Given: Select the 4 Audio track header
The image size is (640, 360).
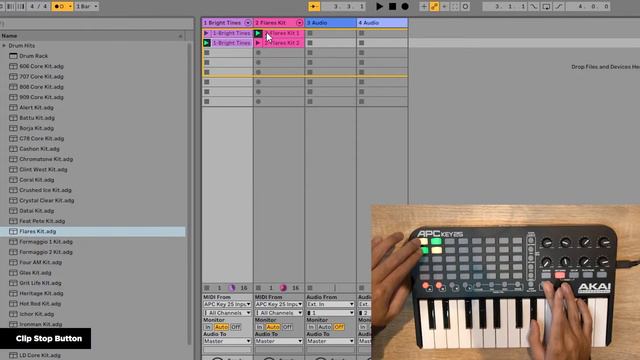Looking at the screenshot, I should 382,23.
